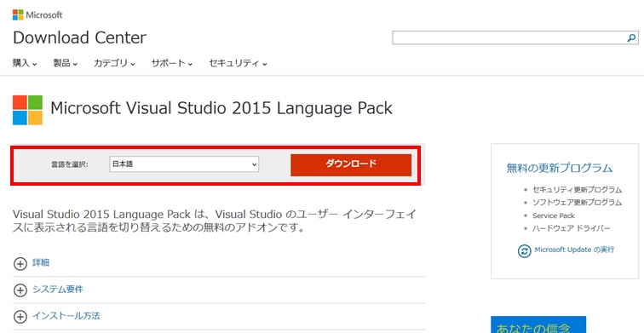Image resolution: width=644 pixels, height=333 pixels.
Task: Click the インストール方法 section label
Action: [x=66, y=316]
